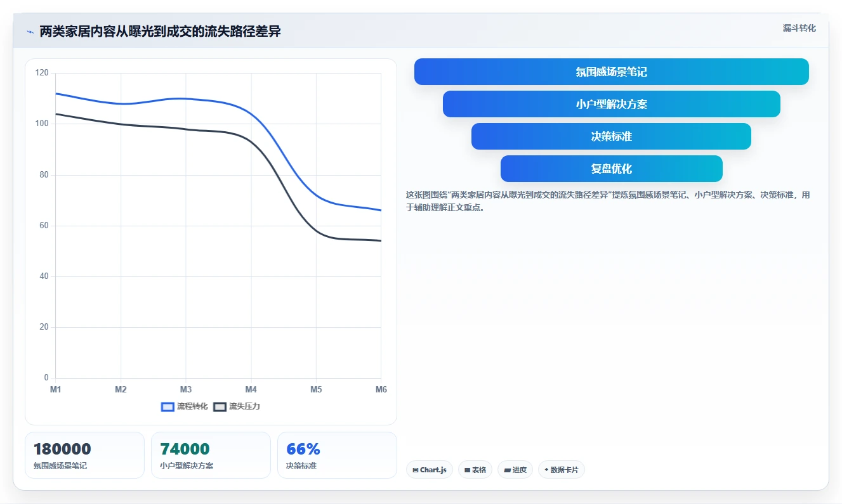Click the description paragraph below the funnel
Image resolution: width=842 pixels, height=504 pixels.
pos(608,201)
